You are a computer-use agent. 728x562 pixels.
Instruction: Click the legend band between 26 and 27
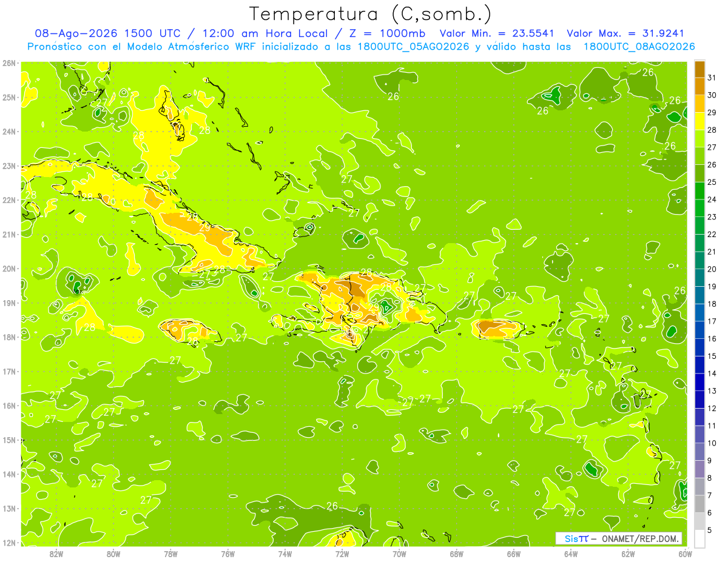[699, 156]
